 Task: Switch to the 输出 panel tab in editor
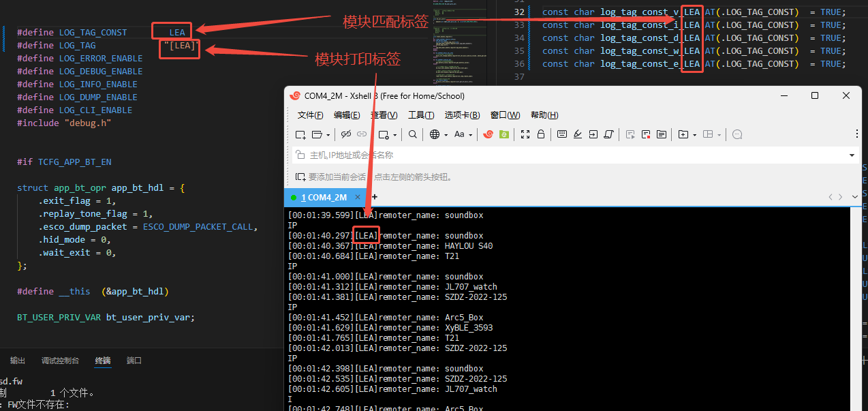click(x=18, y=361)
